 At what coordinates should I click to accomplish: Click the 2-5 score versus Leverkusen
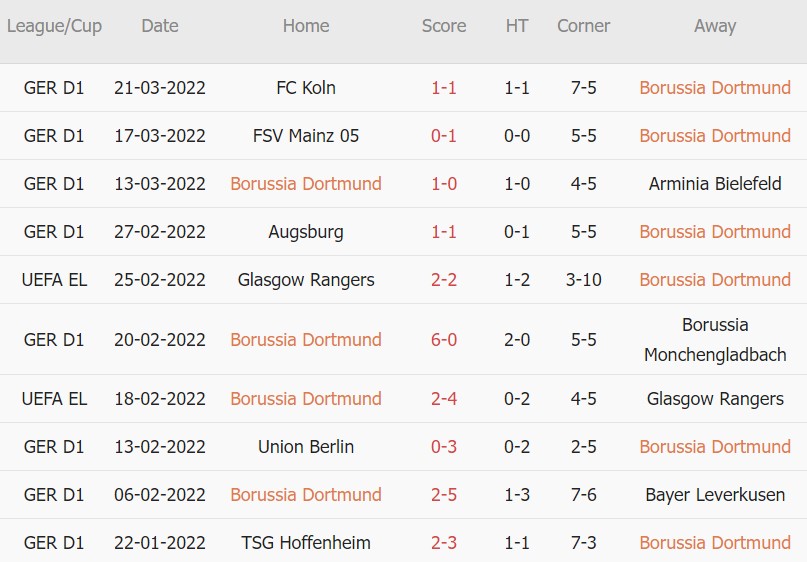pos(444,495)
